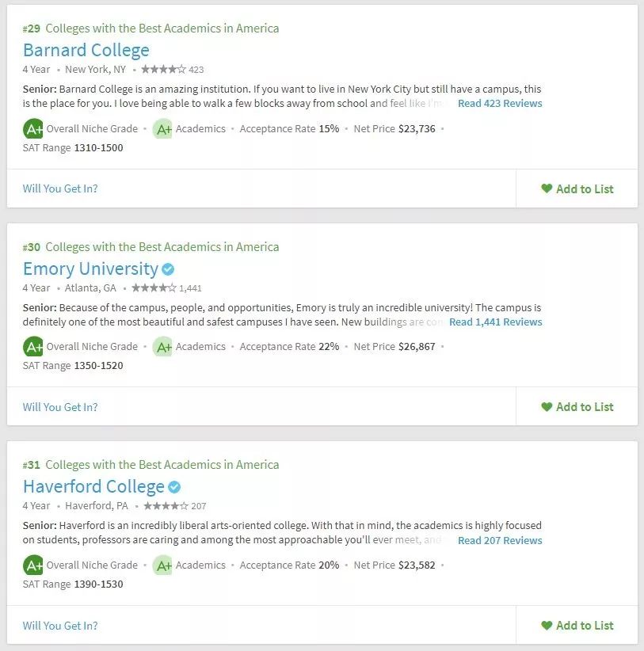This screenshot has height=651, width=644.
Task: Click the verified checkmark beside Haverford College
Action: pos(174,487)
